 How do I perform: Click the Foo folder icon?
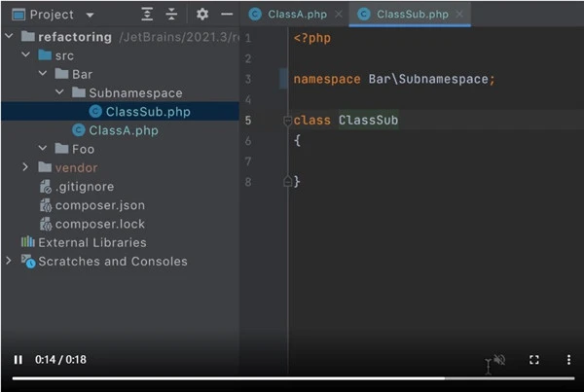pos(61,148)
